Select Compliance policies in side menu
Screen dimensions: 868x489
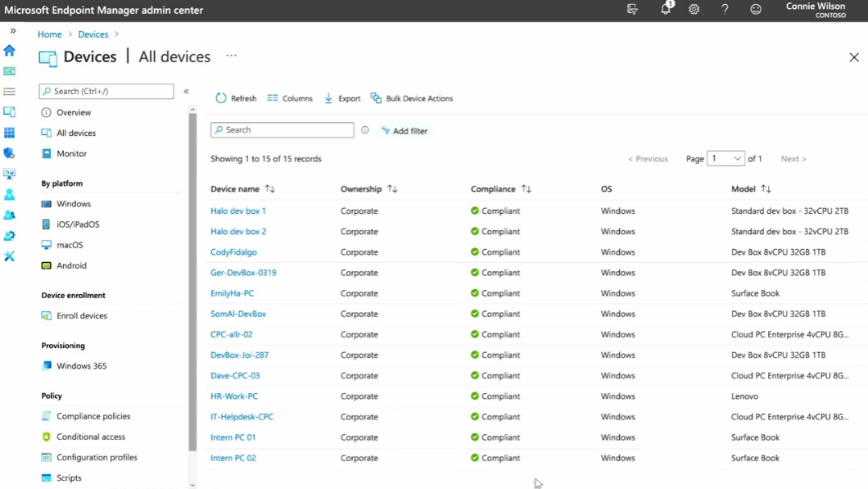93,416
